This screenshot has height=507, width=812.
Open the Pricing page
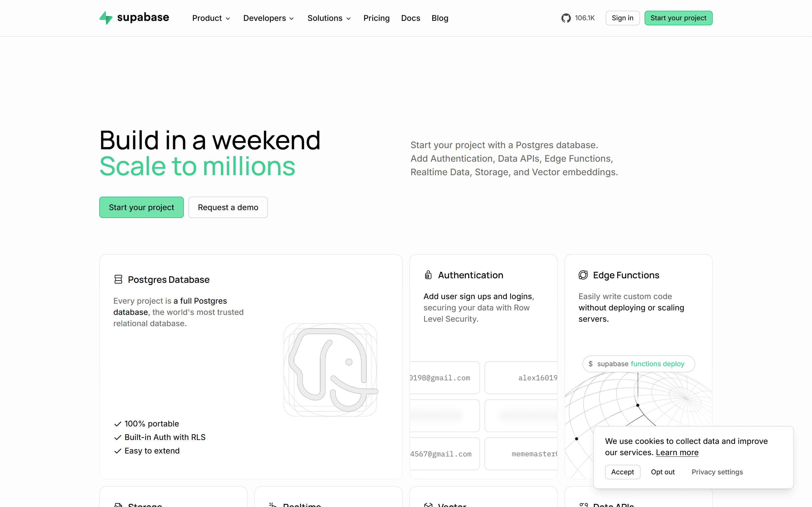point(376,18)
